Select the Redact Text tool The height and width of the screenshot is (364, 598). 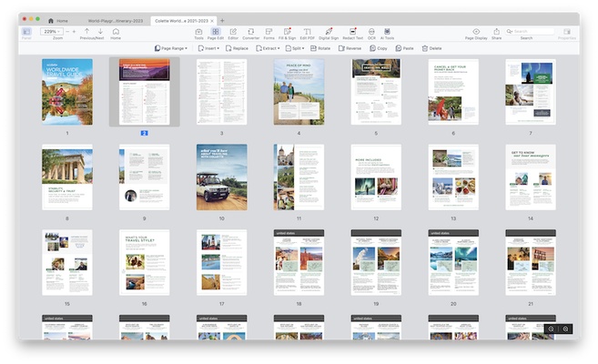click(353, 32)
